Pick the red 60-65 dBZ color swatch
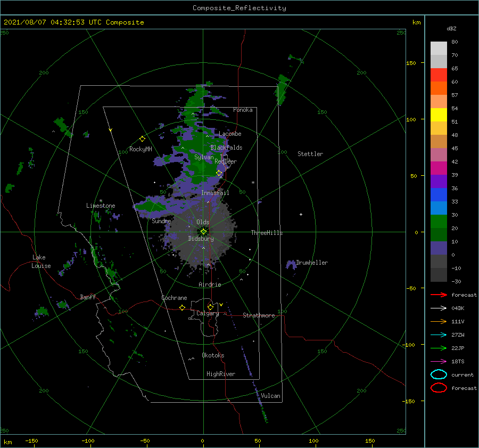The height and width of the screenshot is (448, 479). pyautogui.click(x=439, y=75)
